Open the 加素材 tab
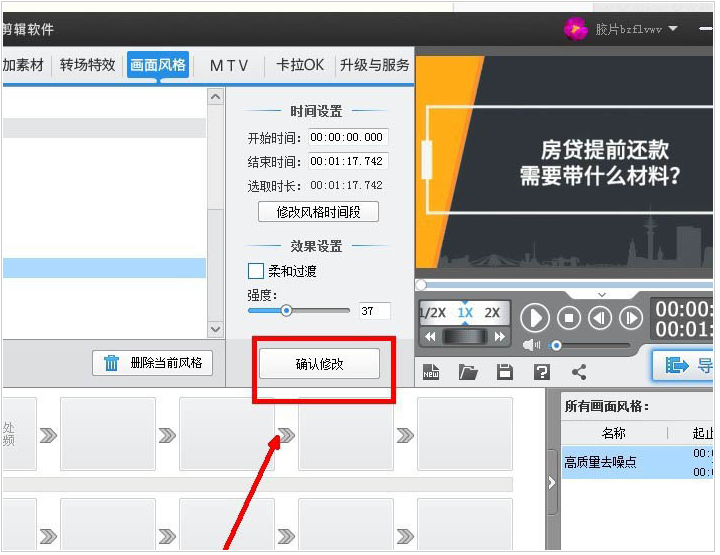Viewport: 720px width, 555px height. click(x=23, y=65)
